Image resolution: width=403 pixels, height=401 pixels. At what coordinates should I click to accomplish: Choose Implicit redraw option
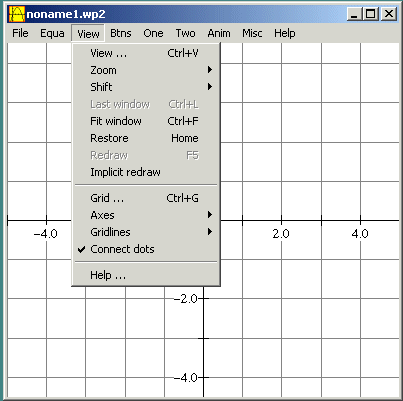click(x=146, y=172)
